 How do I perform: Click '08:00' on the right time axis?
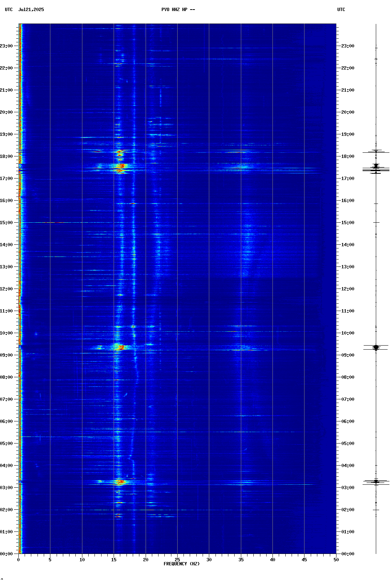[x=348, y=377]
